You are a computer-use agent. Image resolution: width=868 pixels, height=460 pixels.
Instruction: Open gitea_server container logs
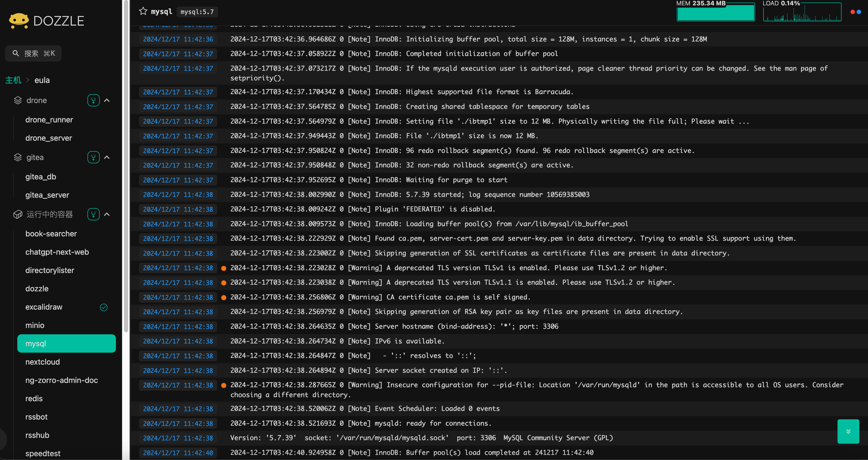[47, 195]
